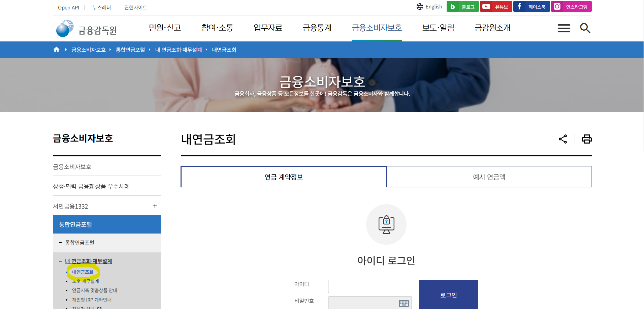Select the 예시 연금액 tab
This screenshot has width=644, height=309.
tap(489, 177)
